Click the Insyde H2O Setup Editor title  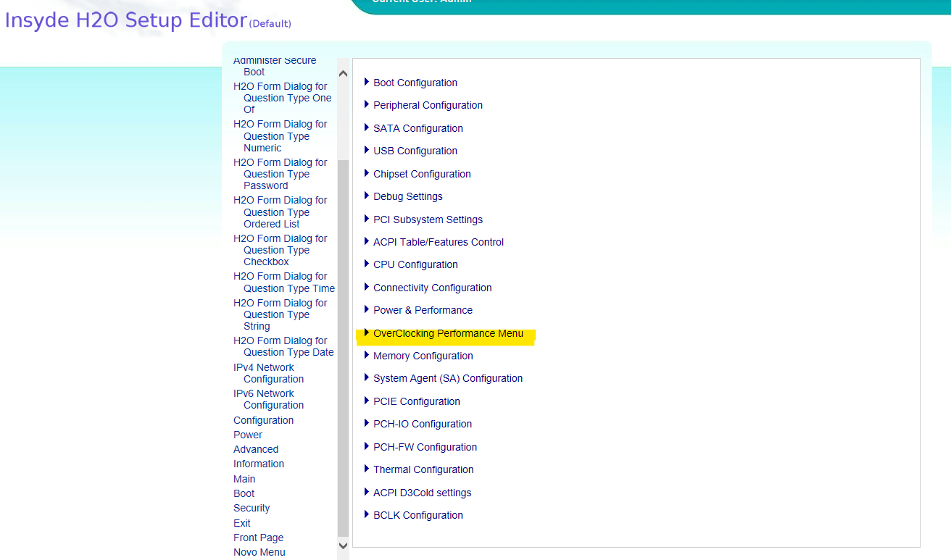126,20
